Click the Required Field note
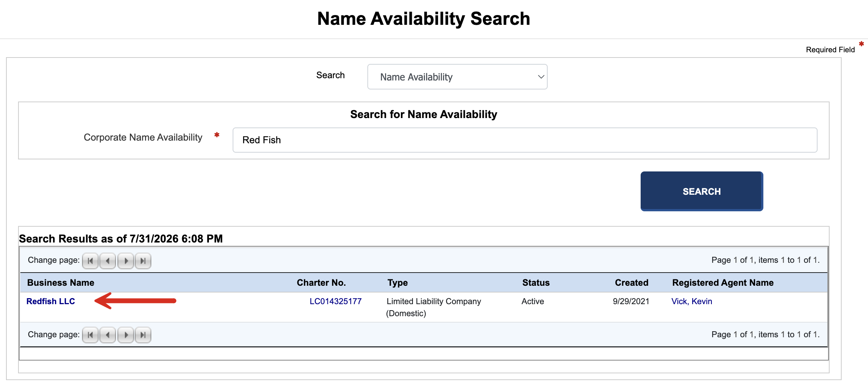 pyautogui.click(x=830, y=50)
